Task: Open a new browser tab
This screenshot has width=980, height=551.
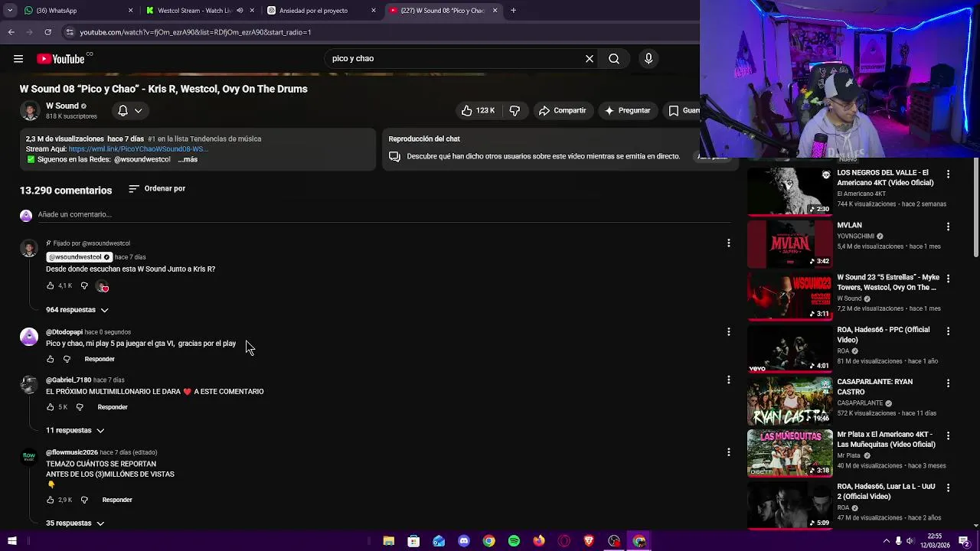Action: pyautogui.click(x=513, y=11)
